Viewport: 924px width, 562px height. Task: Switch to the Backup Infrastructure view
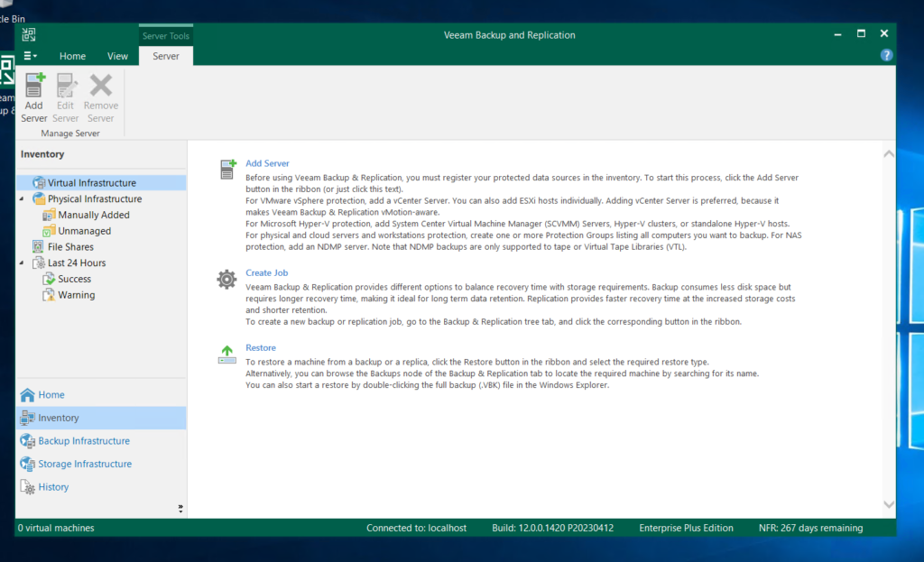click(79, 440)
